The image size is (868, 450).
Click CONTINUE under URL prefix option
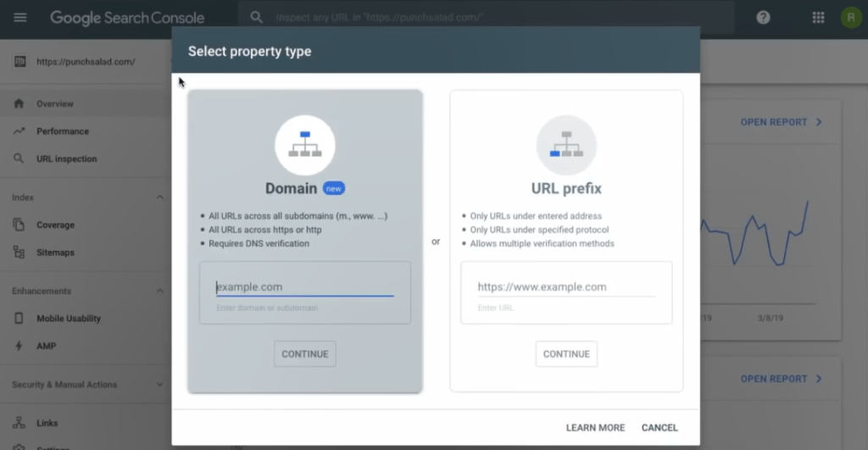point(566,354)
